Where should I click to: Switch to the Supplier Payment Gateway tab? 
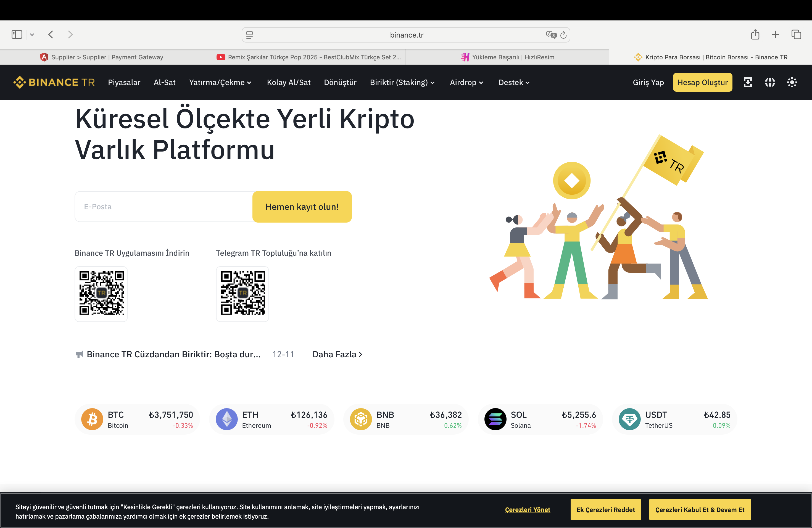pos(101,57)
